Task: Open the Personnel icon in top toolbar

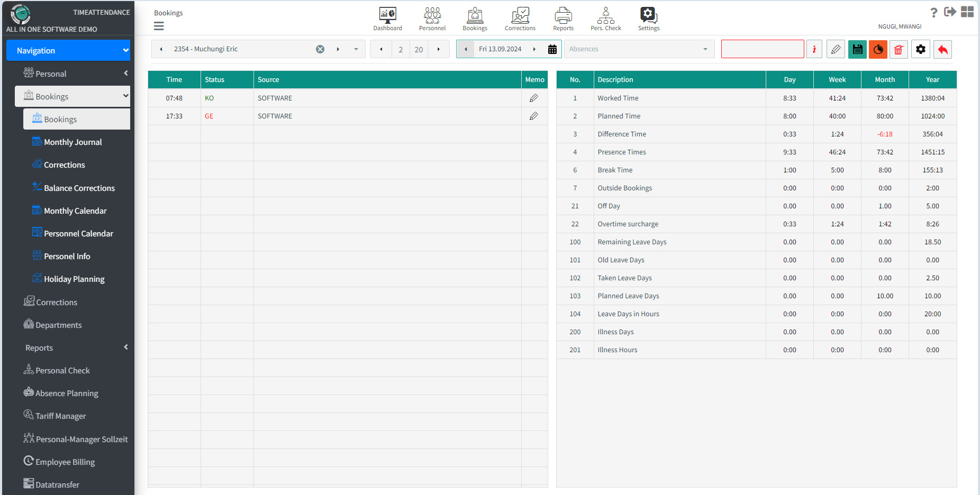Action: click(x=432, y=19)
